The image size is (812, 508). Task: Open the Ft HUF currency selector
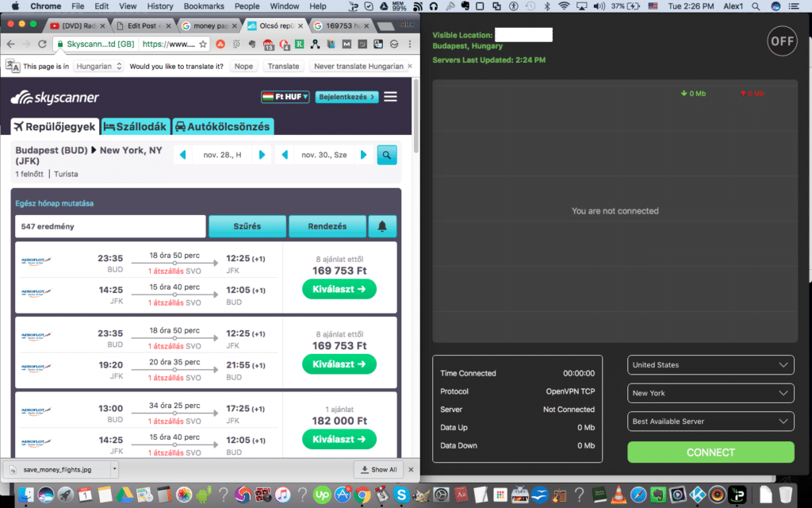point(285,97)
